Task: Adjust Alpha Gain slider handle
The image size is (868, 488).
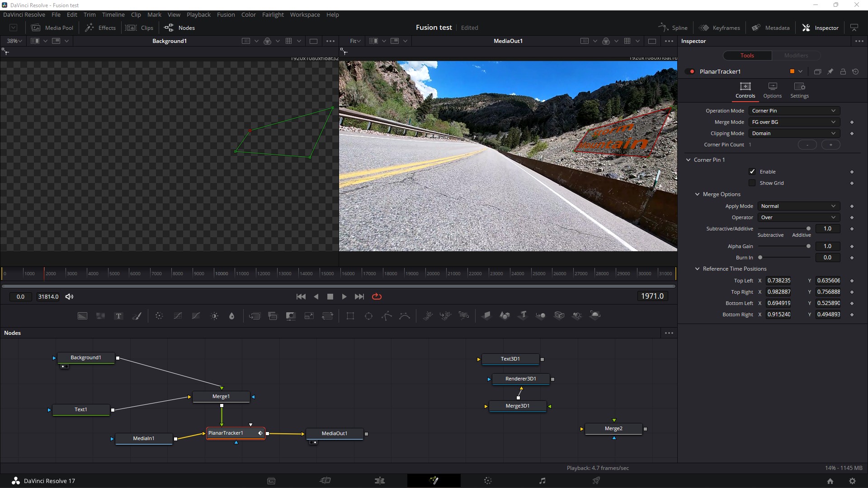Action: click(808, 246)
